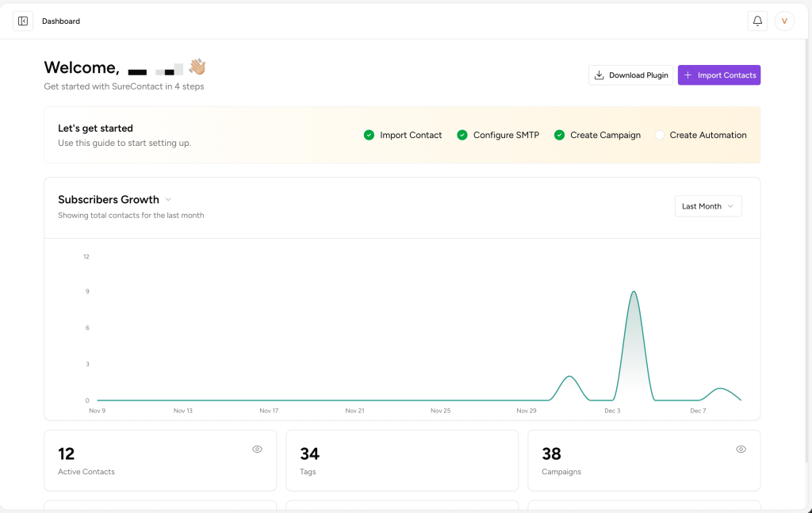This screenshot has height=513, width=812.
Task: Toggle Campaigns visibility eye icon
Action: [741, 449]
